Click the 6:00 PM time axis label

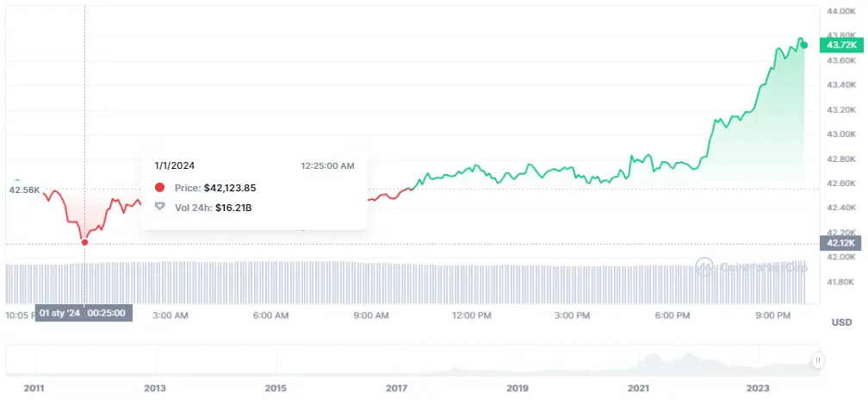click(x=672, y=315)
